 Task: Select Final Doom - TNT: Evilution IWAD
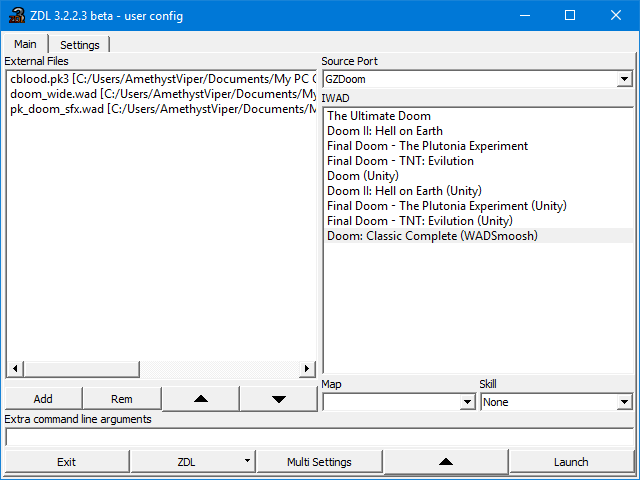pos(478,161)
